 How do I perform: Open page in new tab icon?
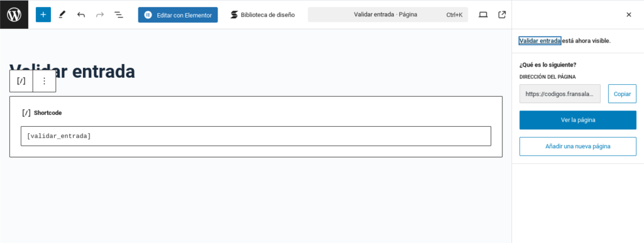(x=501, y=14)
